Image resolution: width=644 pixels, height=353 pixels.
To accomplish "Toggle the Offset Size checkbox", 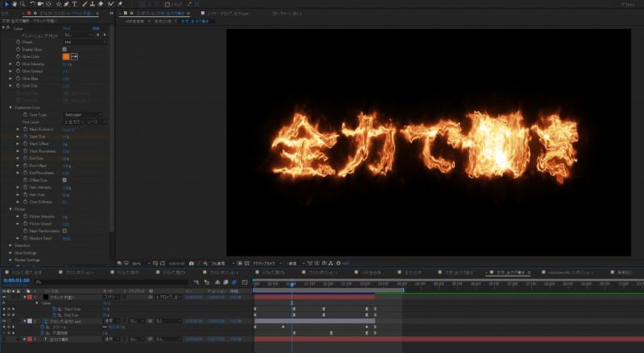I will pos(64,179).
